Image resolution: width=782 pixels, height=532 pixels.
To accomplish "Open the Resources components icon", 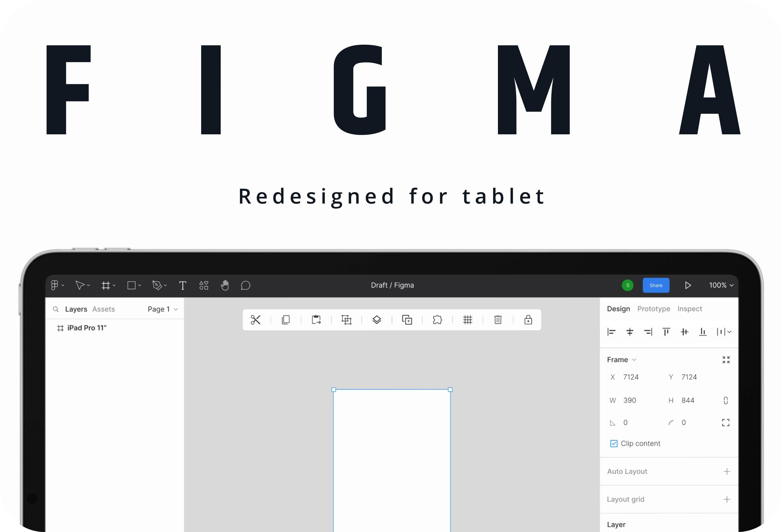I will 204,285.
